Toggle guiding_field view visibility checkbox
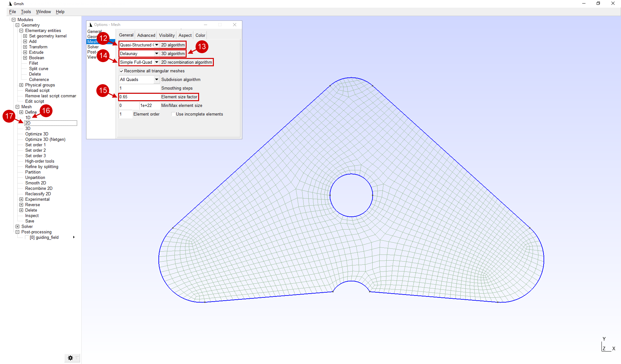 point(27,238)
